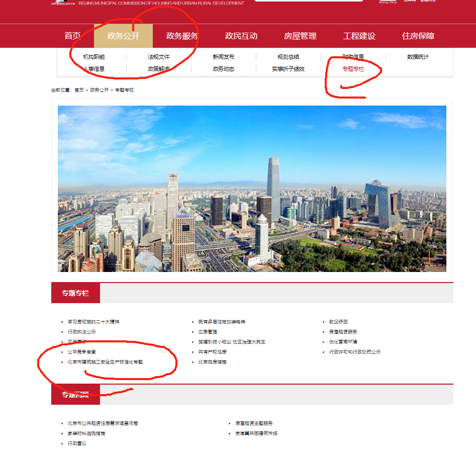Open the 数据统计 submenu link
This screenshot has height=457, width=476.
[418, 57]
